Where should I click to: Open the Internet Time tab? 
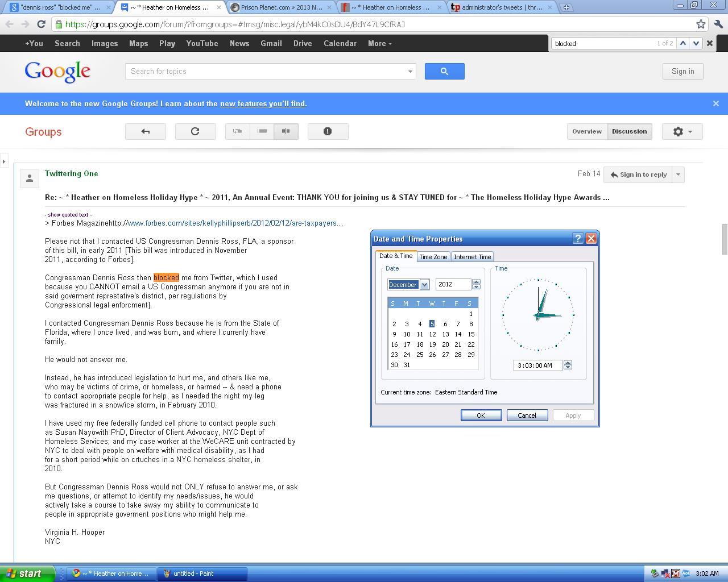point(472,257)
